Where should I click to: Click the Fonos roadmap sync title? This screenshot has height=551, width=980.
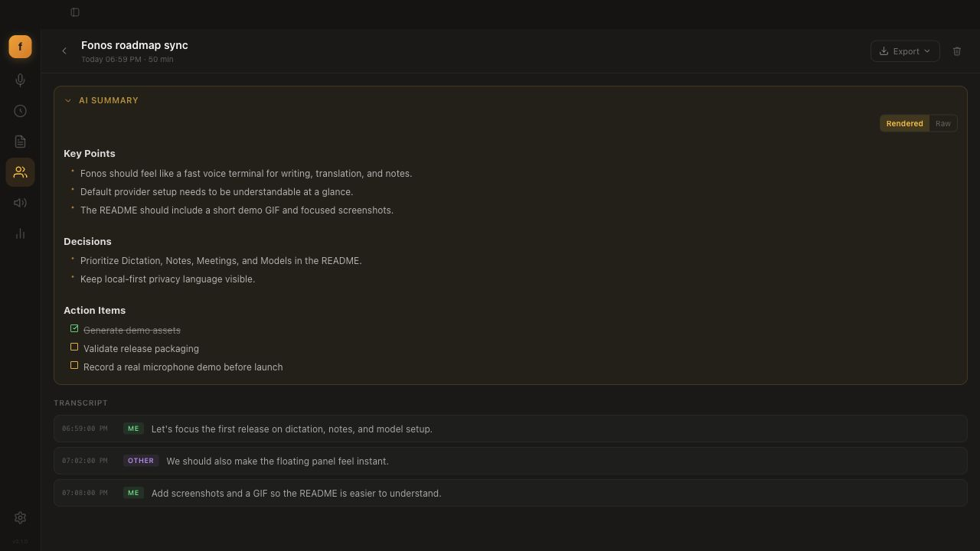(x=135, y=45)
